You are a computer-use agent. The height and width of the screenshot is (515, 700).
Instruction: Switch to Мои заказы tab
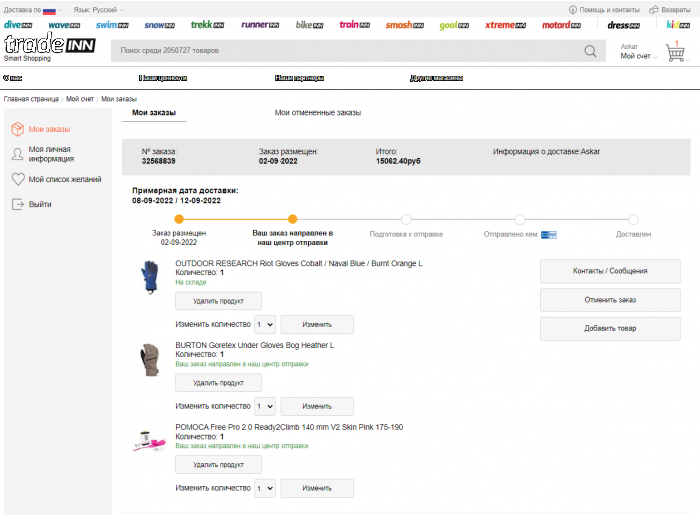[154, 112]
